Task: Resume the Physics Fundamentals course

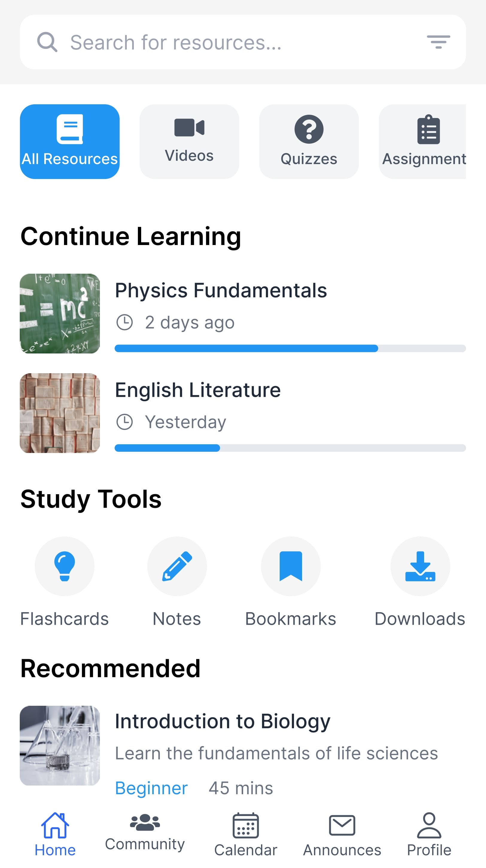Action: [221, 290]
